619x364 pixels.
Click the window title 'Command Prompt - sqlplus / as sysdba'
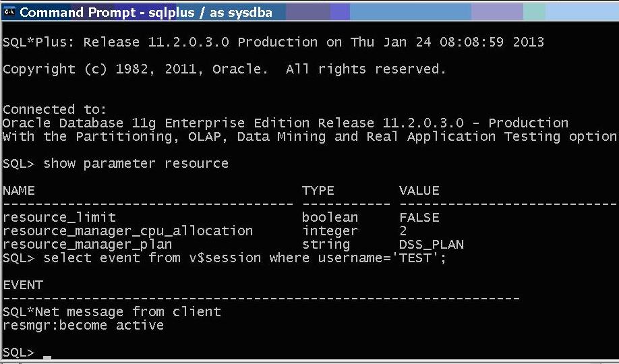tap(146, 12)
